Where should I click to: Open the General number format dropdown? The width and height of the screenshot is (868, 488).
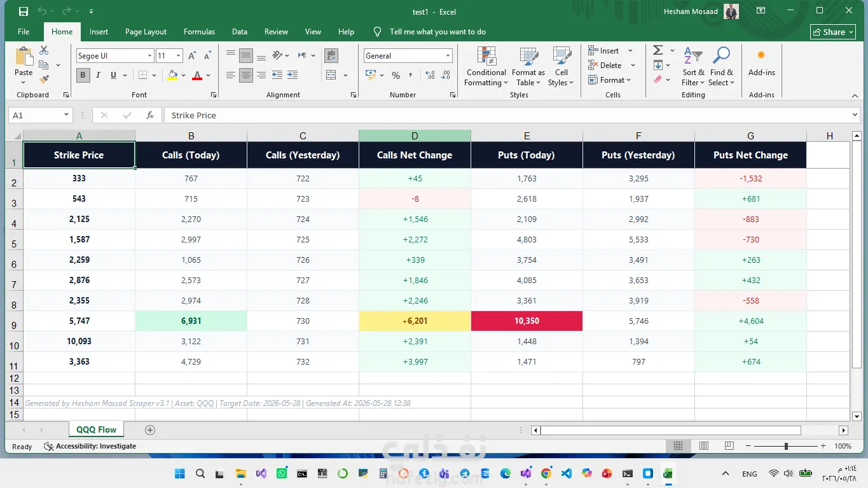[x=448, y=56]
